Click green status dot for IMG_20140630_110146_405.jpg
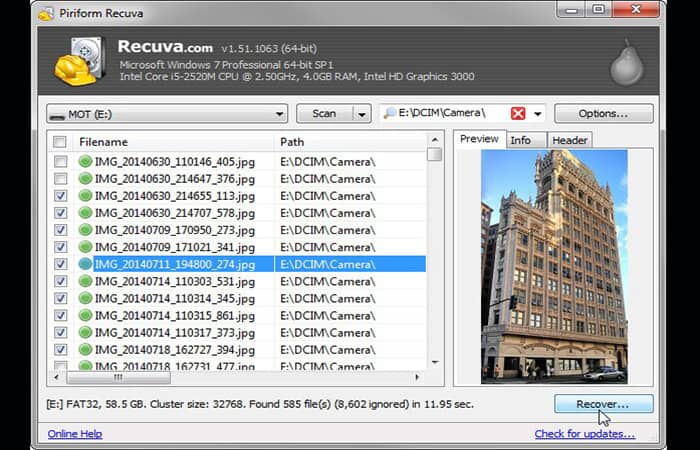Screen dimensions: 700x450 85,162
